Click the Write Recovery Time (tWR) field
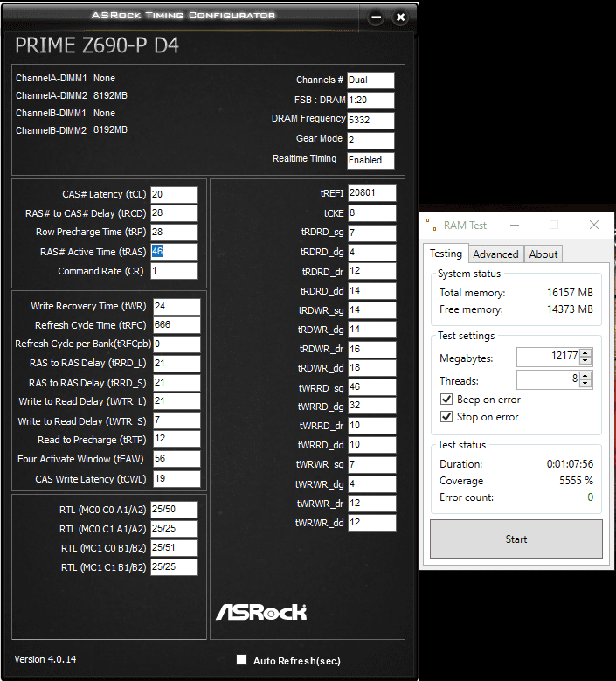616x681 pixels. point(176,306)
